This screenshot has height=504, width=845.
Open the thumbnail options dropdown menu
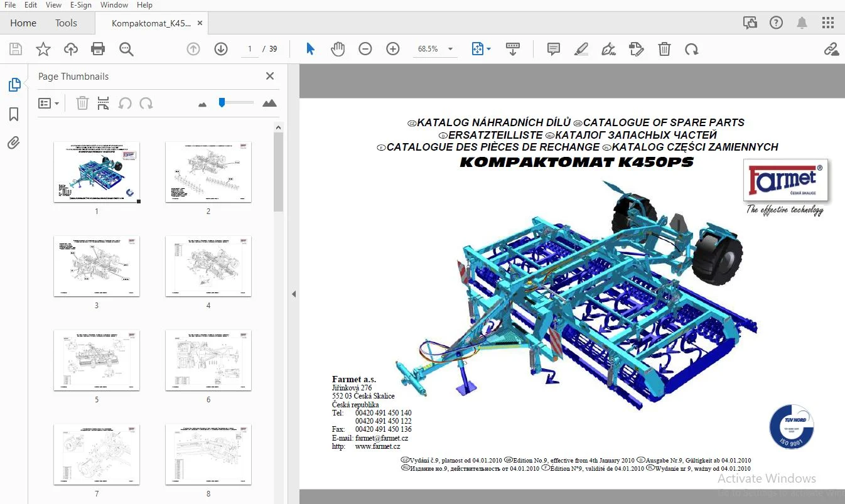coord(48,103)
